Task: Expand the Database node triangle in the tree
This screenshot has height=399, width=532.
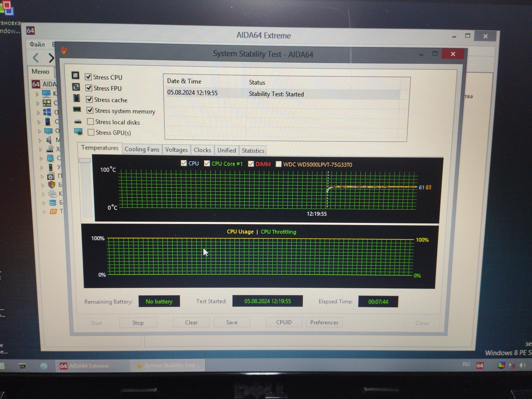Action: pyautogui.click(x=44, y=203)
